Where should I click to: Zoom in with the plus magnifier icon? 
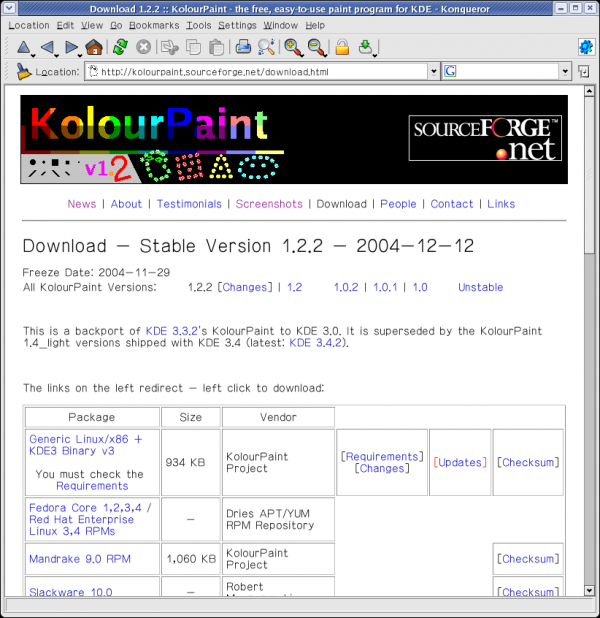click(293, 47)
